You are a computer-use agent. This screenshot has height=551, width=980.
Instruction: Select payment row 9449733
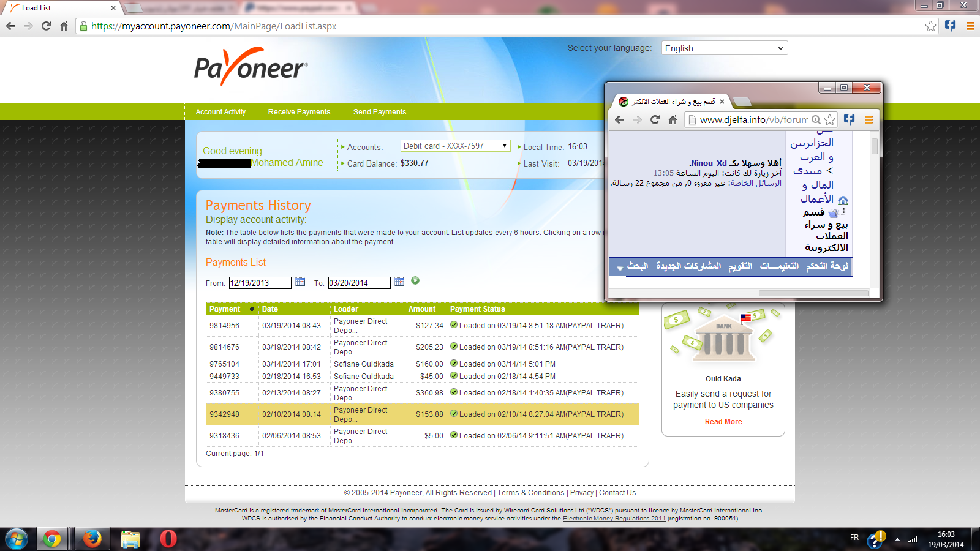click(x=423, y=377)
